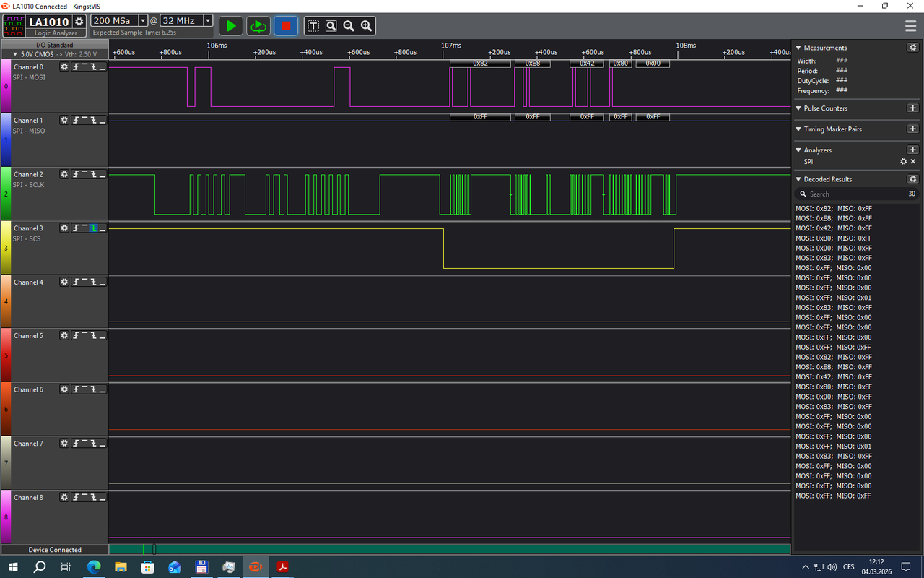
Task: Add a new pulse counter
Action: 912,108
